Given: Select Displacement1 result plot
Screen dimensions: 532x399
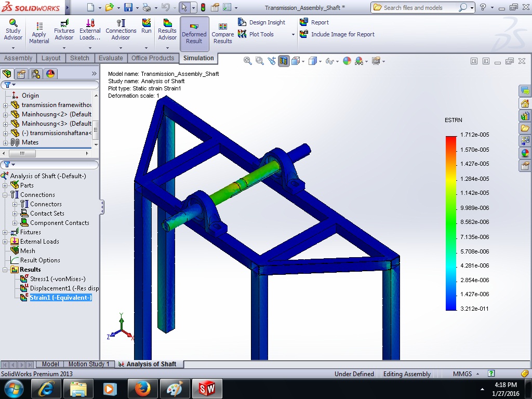Looking at the screenshot, I should 59,288.
